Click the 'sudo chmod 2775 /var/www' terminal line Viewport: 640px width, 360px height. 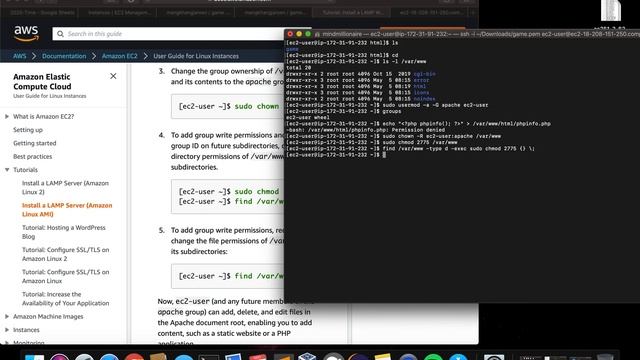pyautogui.click(x=371, y=142)
